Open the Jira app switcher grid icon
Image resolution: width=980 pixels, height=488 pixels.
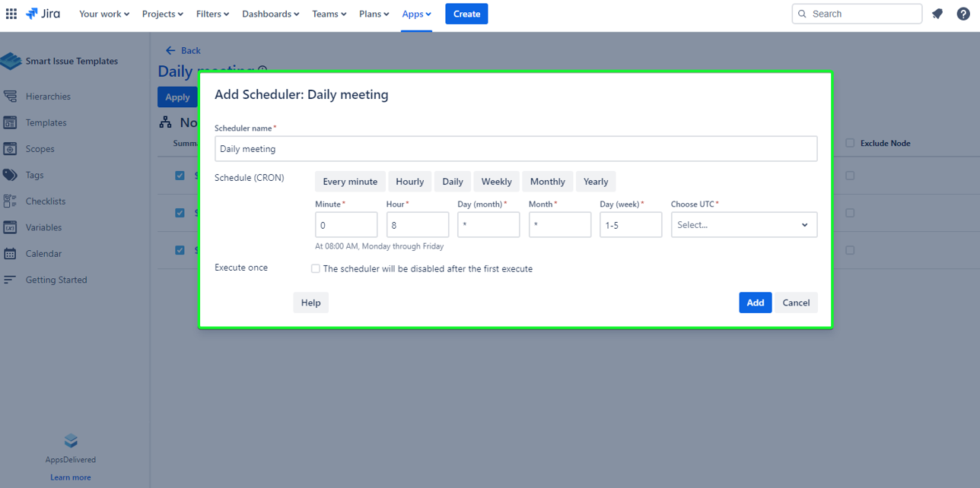11,14
